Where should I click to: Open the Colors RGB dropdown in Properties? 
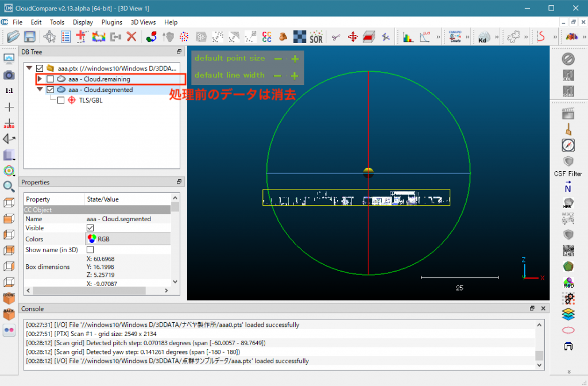(127, 239)
